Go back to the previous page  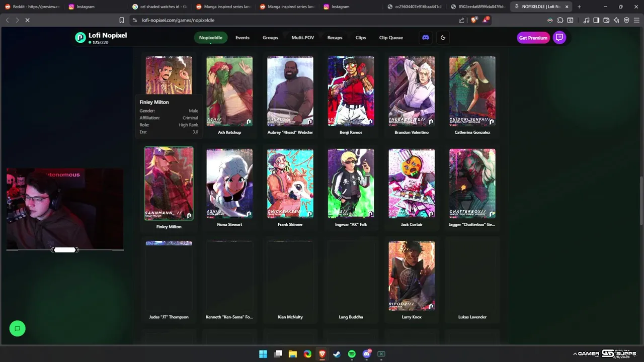tap(7, 20)
